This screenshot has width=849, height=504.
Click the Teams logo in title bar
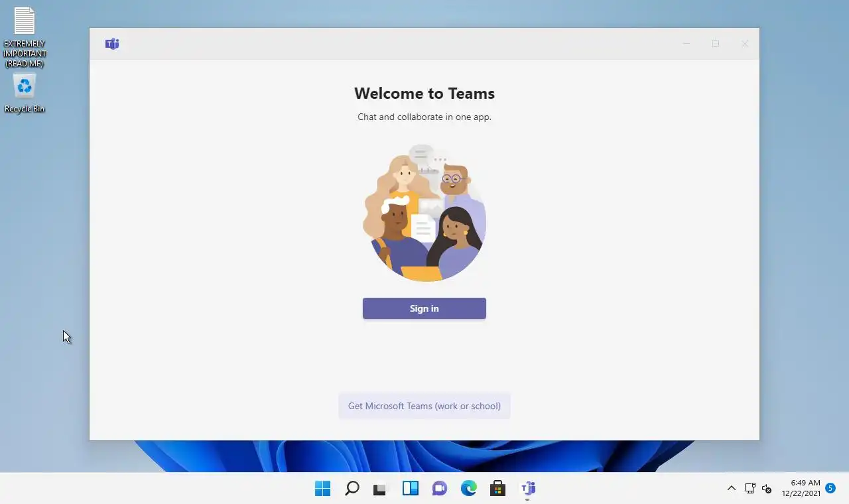(x=112, y=44)
